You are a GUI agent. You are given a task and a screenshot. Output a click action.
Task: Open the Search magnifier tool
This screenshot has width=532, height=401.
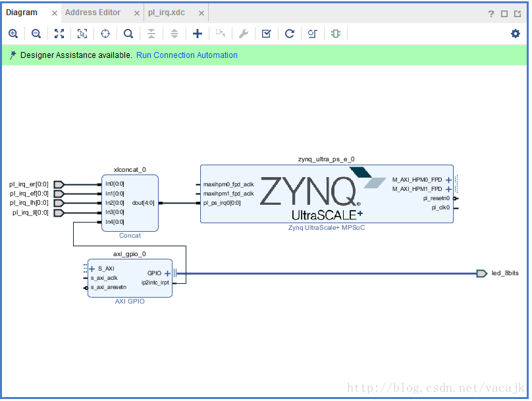click(x=128, y=34)
